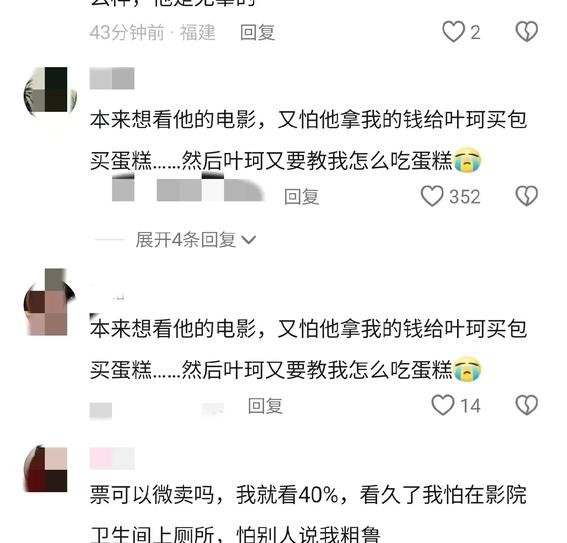Like the comment with 352 likes
Screen dimensions: 567x543
coord(432,197)
